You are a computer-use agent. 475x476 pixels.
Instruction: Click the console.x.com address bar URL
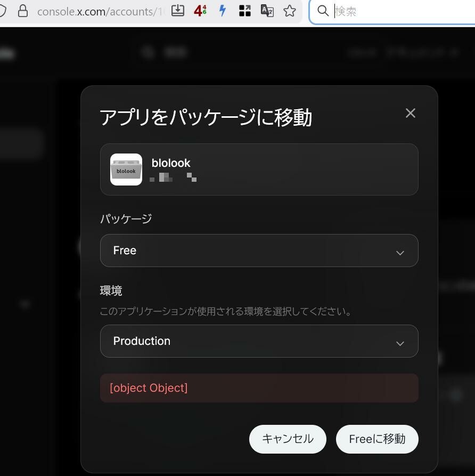[x=101, y=11]
